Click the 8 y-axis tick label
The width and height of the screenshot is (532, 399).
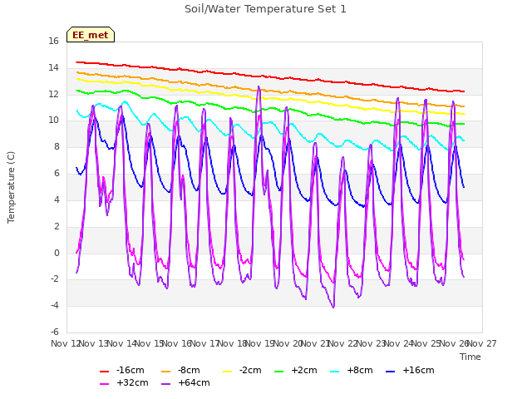coord(57,146)
